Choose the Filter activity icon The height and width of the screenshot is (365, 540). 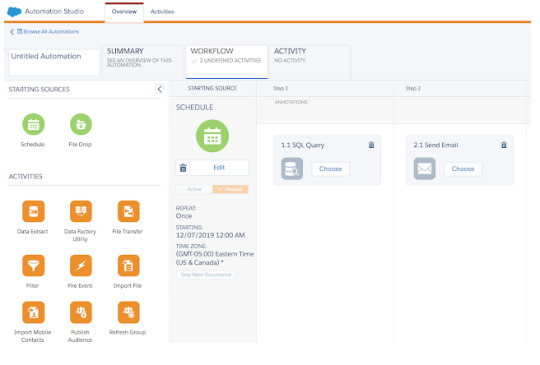[x=33, y=265]
